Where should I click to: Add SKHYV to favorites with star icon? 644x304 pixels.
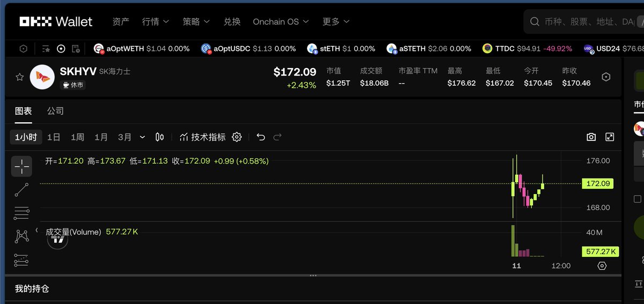[x=20, y=77]
